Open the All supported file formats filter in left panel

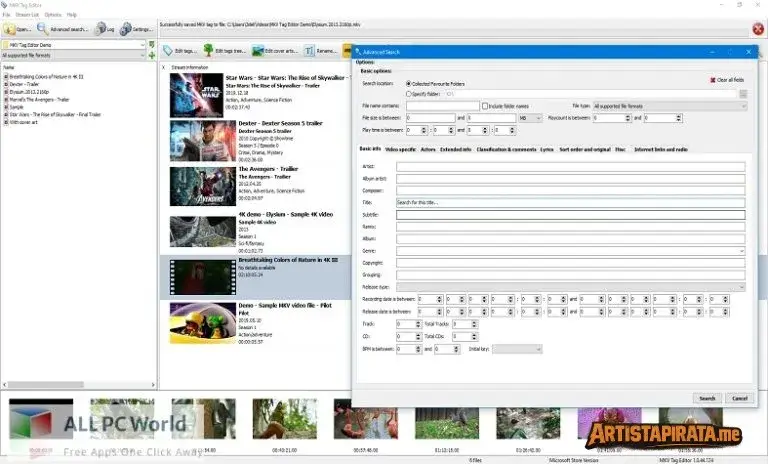(x=74, y=55)
